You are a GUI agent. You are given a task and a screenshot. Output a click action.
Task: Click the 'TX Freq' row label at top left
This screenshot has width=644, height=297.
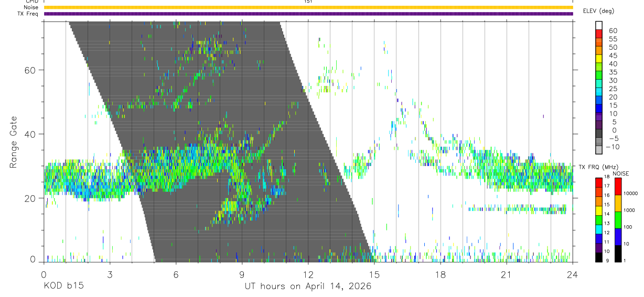(29, 14)
